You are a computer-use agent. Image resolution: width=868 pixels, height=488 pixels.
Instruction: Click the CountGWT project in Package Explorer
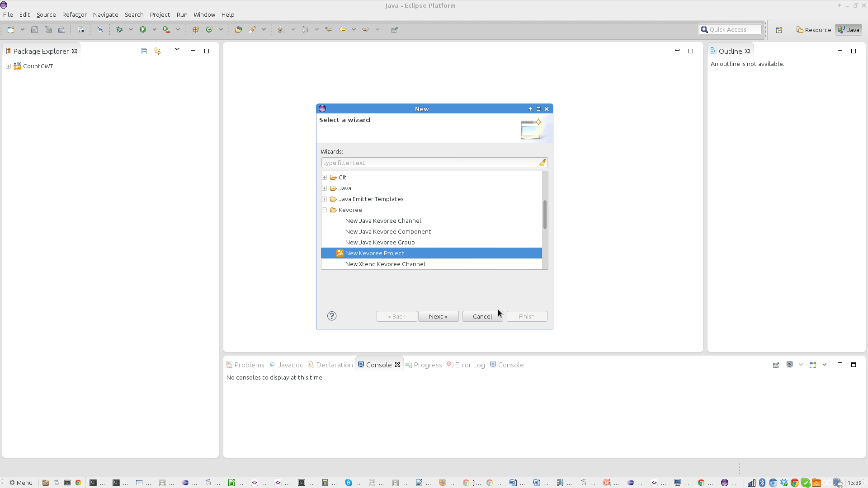coord(37,66)
